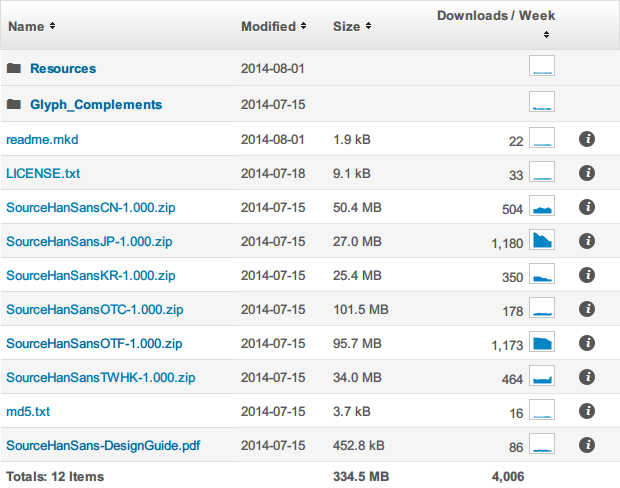Viewport: 620px width, 488px height.
Task: Show info for SourceHanSansKR-1.000.zip
Action: tap(587, 275)
